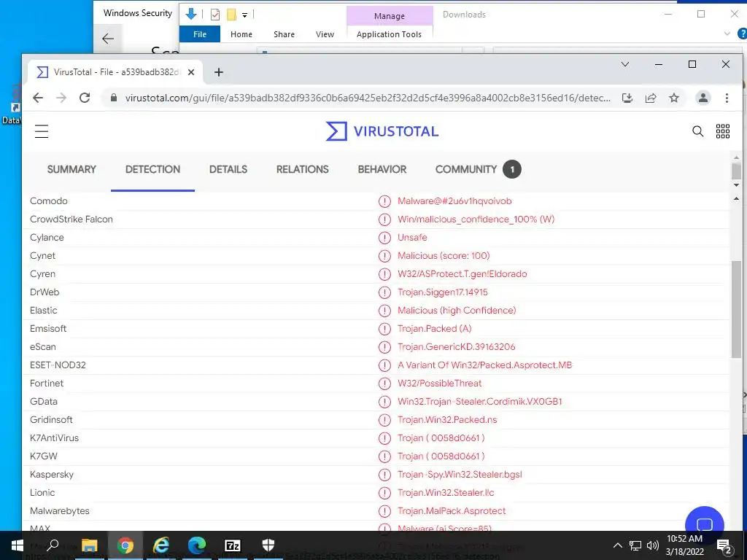
Task: Open the Explorer File menu
Action: click(x=200, y=34)
